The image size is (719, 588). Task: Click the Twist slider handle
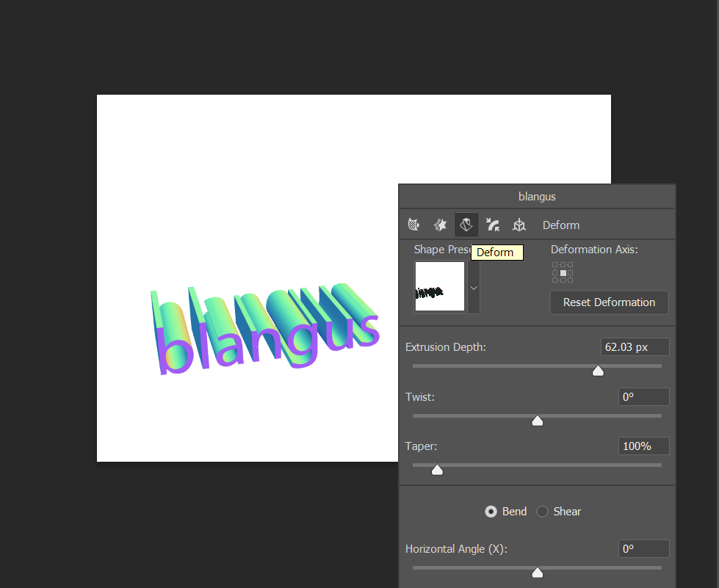click(x=538, y=421)
